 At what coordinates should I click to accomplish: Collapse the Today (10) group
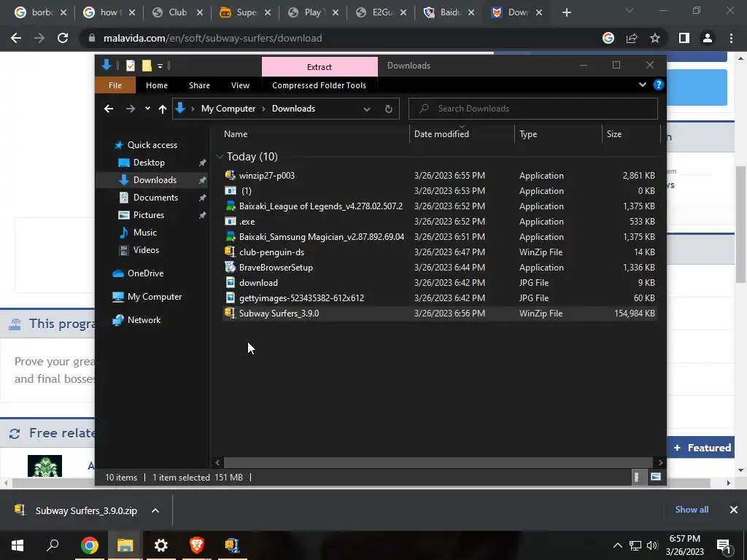[220, 156]
